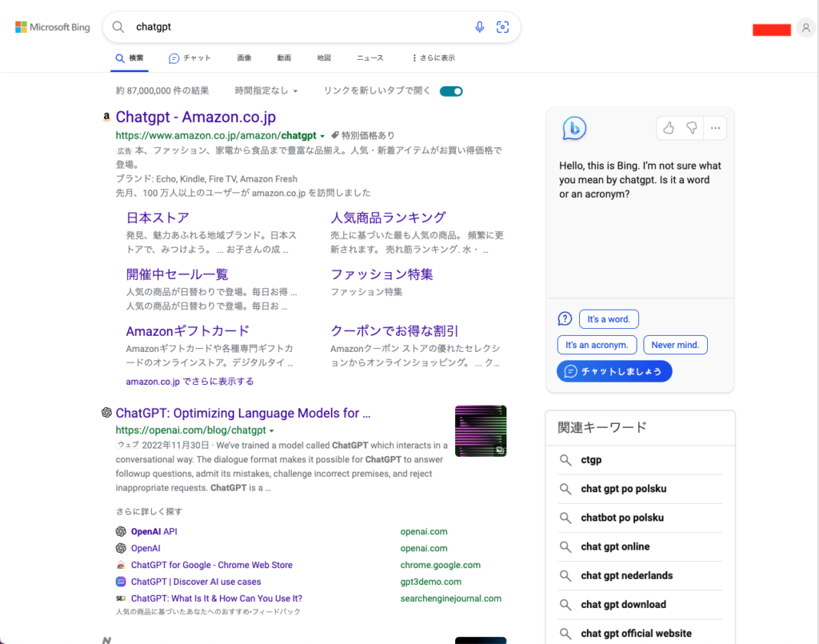The image size is (819, 644).
Task: Click the question mark feedback icon near chat suggestions
Action: [565, 318]
